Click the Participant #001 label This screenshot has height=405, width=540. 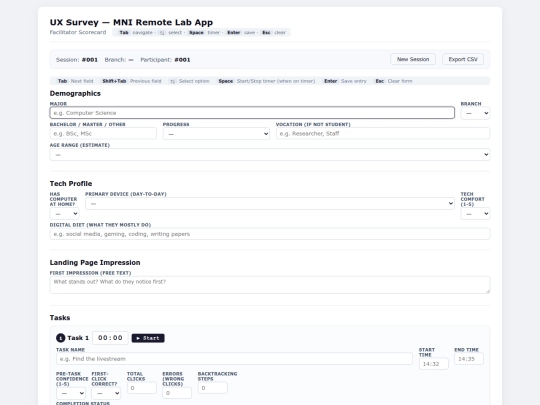(x=165, y=60)
